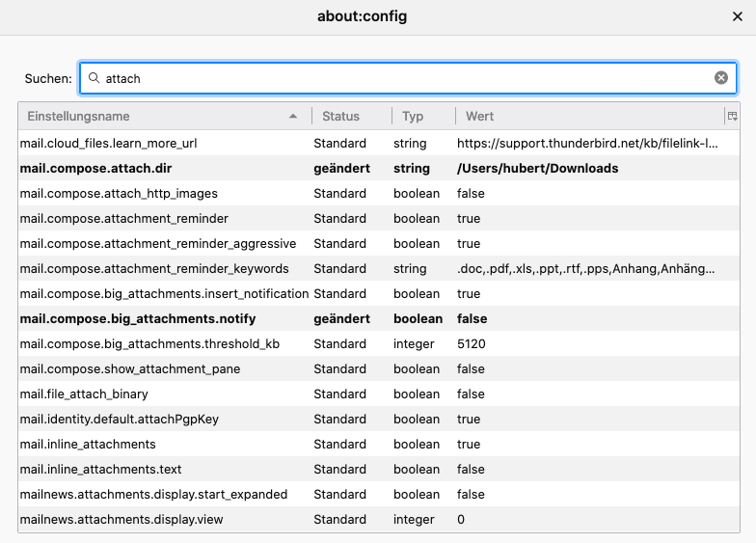Clear the search field with the X icon
Viewport: 756px width, 543px height.
coord(721,78)
